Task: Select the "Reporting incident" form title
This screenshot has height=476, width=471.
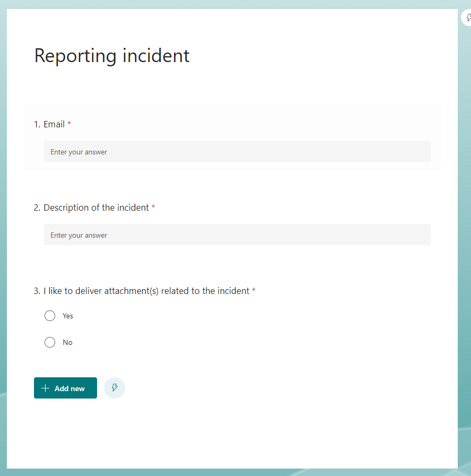Action: click(112, 56)
